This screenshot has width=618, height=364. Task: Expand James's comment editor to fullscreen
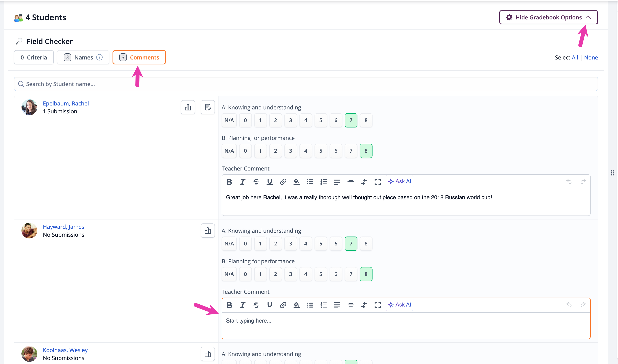point(378,305)
